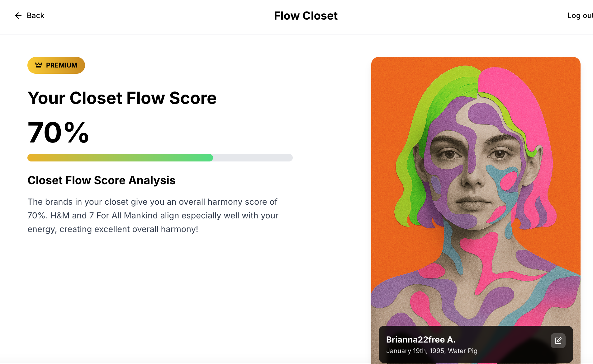593x364 pixels.
Task: Click the large 70% score number
Action: (58, 133)
